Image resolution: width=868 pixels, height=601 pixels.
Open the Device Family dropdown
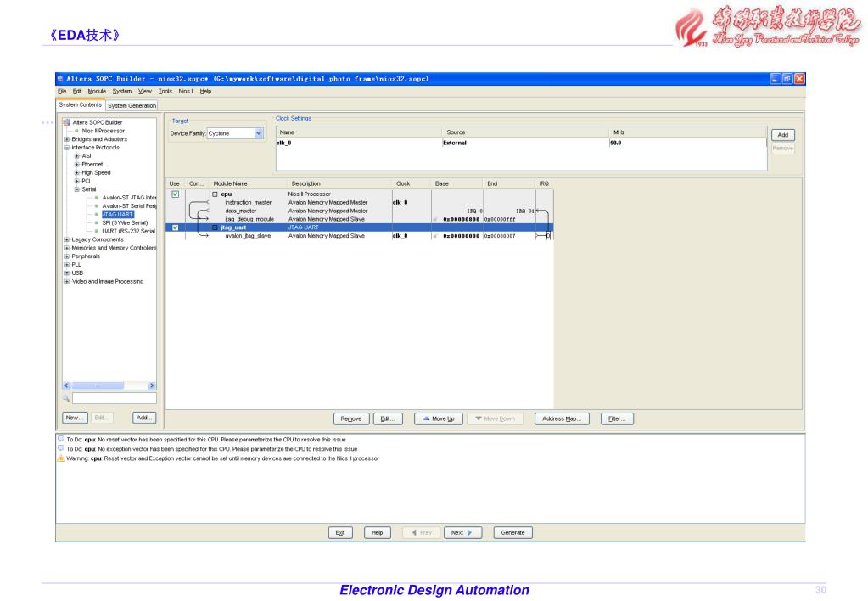tap(259, 133)
